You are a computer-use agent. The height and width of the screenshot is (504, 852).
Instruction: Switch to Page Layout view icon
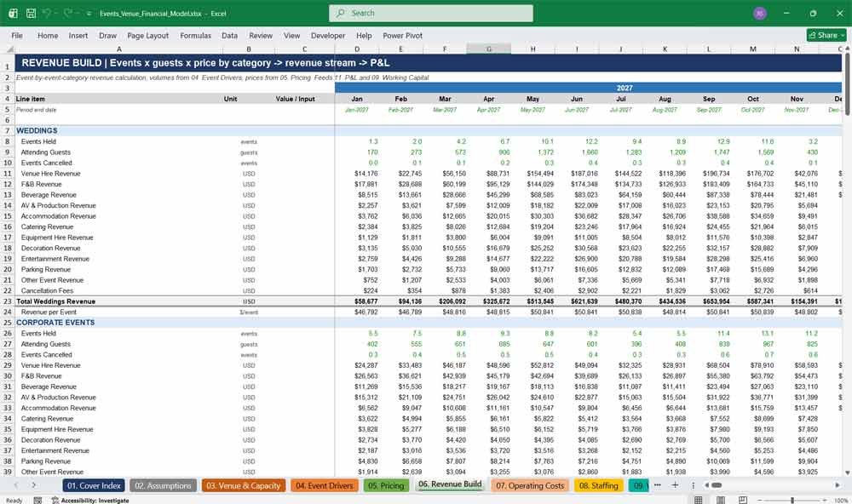point(720,500)
